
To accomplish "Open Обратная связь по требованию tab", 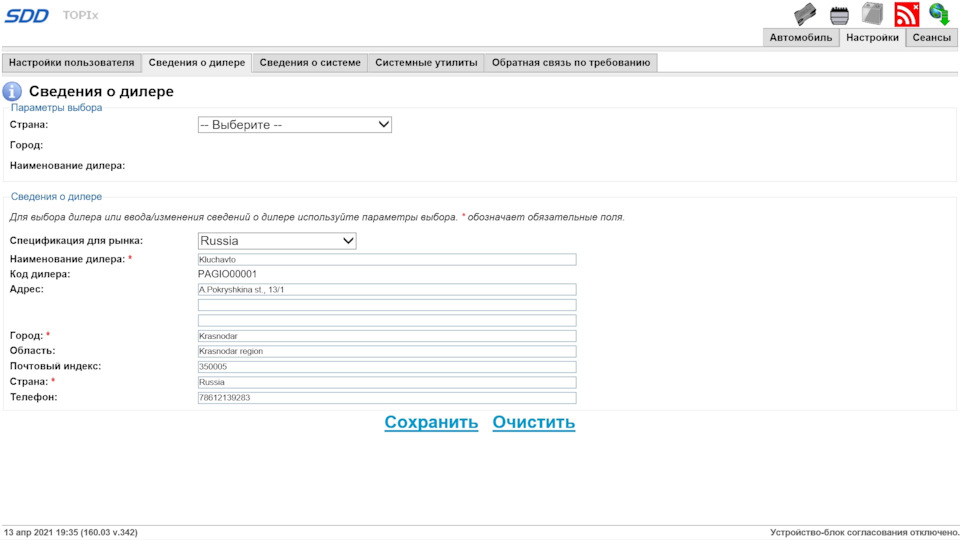I will click(571, 63).
